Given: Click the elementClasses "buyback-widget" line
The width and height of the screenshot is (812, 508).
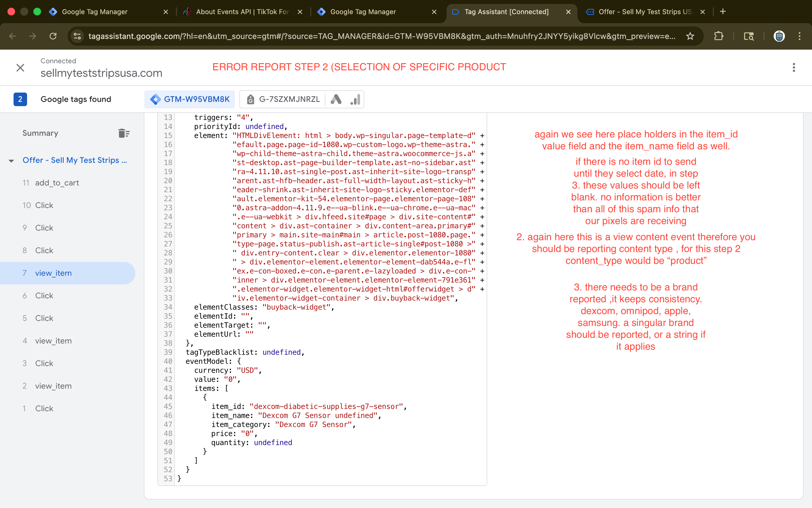Looking at the screenshot, I should pyautogui.click(x=264, y=307).
